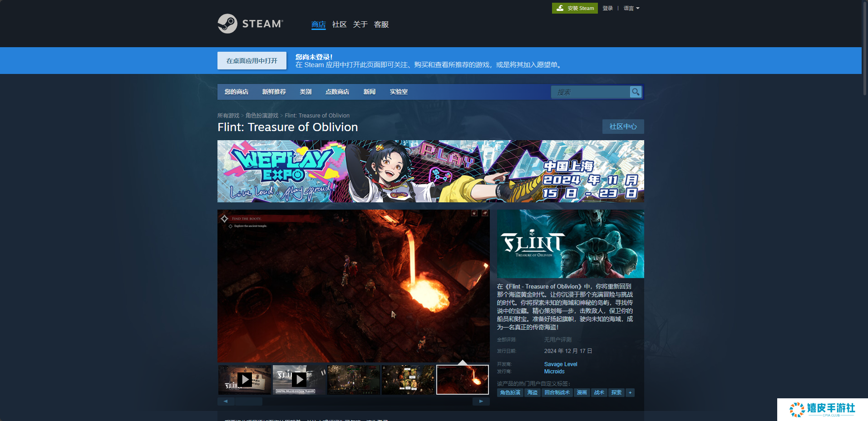Click the 社区中心 community hub button

623,127
